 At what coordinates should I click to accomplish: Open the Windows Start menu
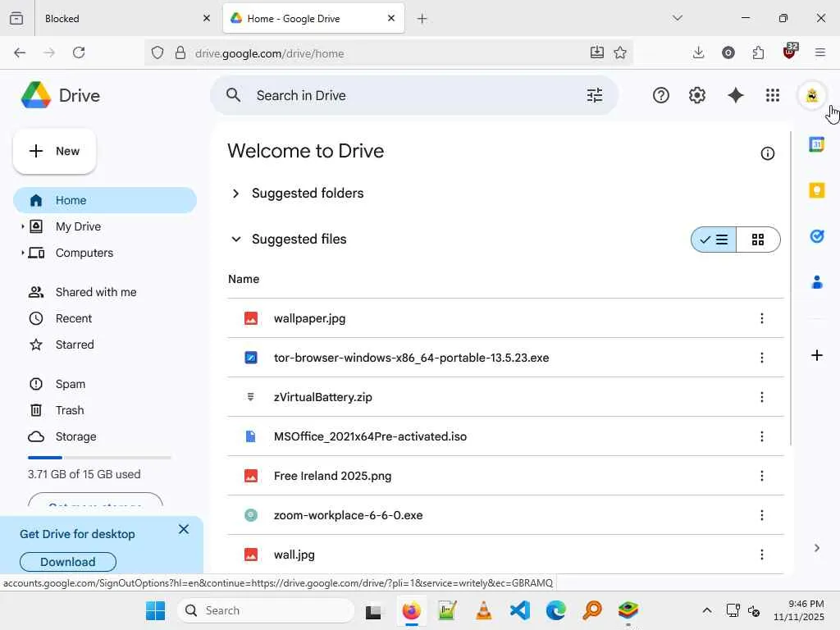[155, 610]
